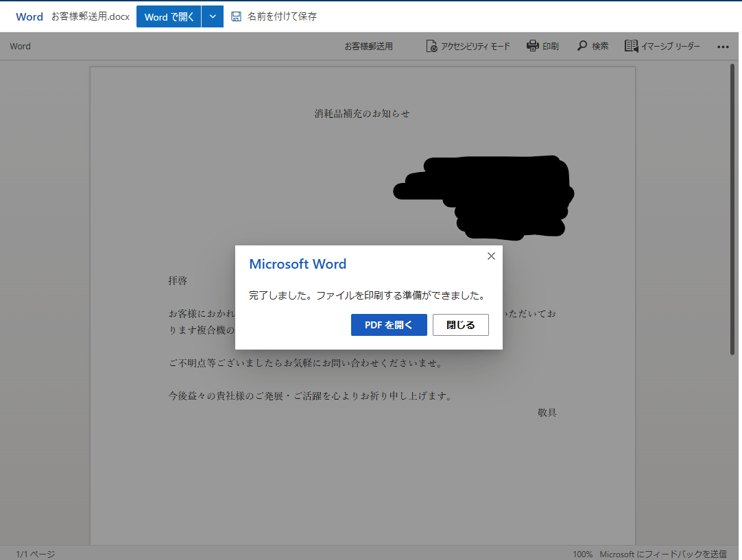Click the PDF を開く button
Screen dimensions: 742x560
click(389, 325)
